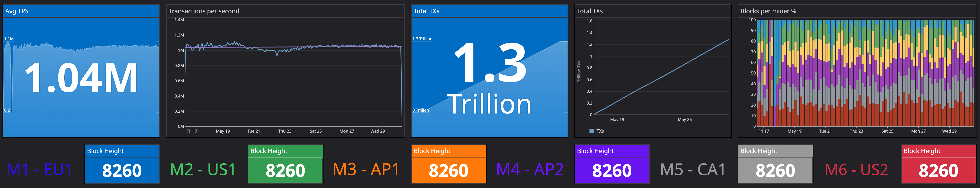Click the orange panel's 8260 block height value
This screenshot has width=980, height=188.
(448, 170)
